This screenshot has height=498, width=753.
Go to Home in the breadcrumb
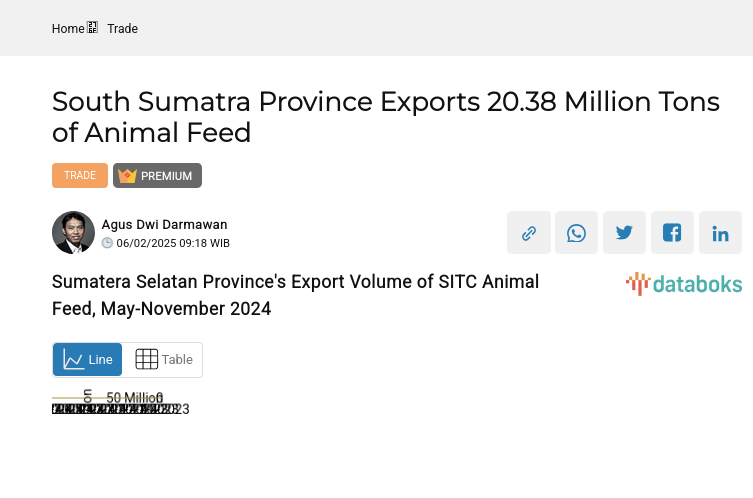(x=68, y=29)
